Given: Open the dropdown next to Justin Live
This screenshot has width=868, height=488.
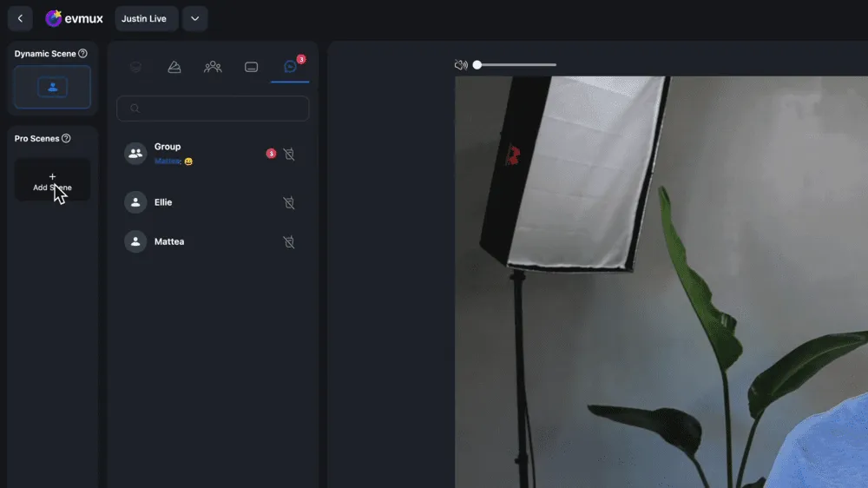Looking at the screenshot, I should [194, 18].
